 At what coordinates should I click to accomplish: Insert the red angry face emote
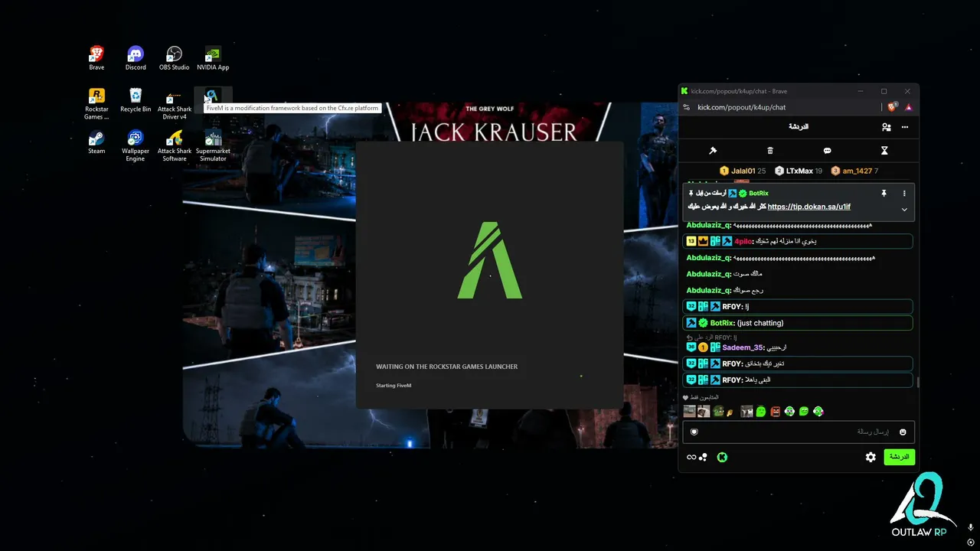[776, 412]
